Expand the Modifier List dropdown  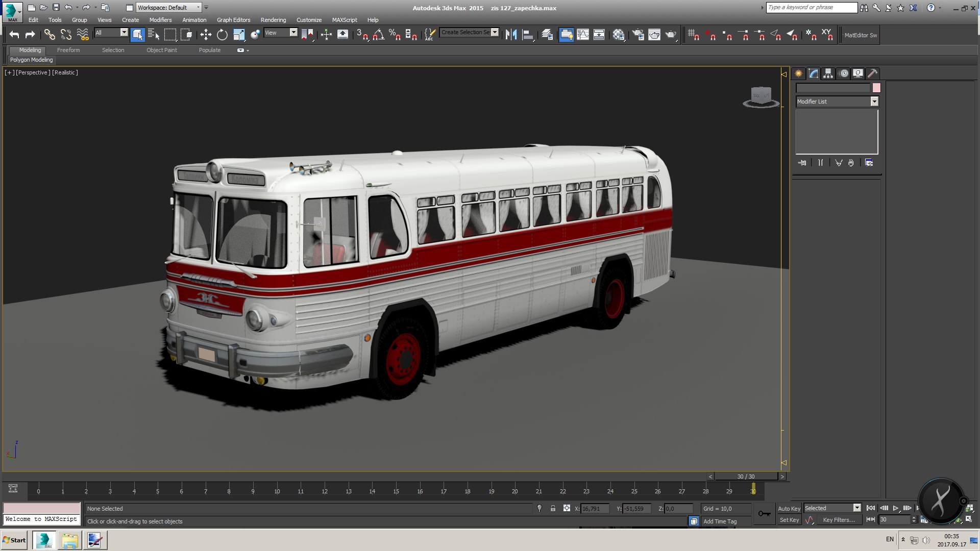click(874, 102)
